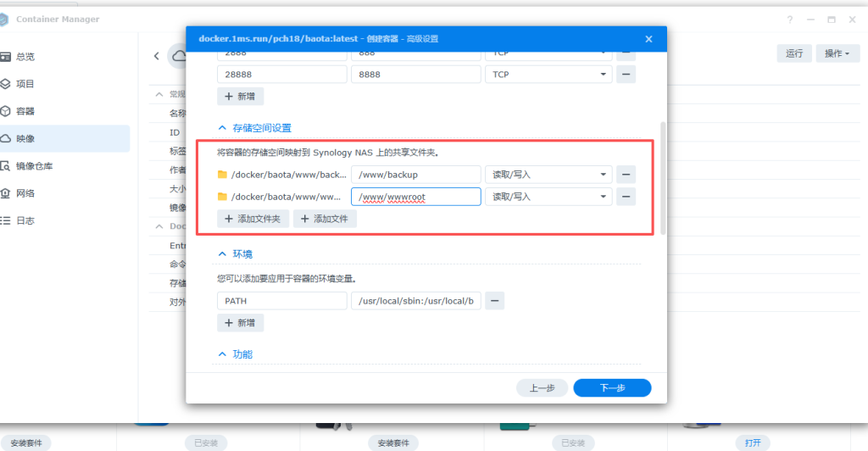Click the middle 安装套件 button at bottom
Screen dimensions: 868x451
coord(393,443)
